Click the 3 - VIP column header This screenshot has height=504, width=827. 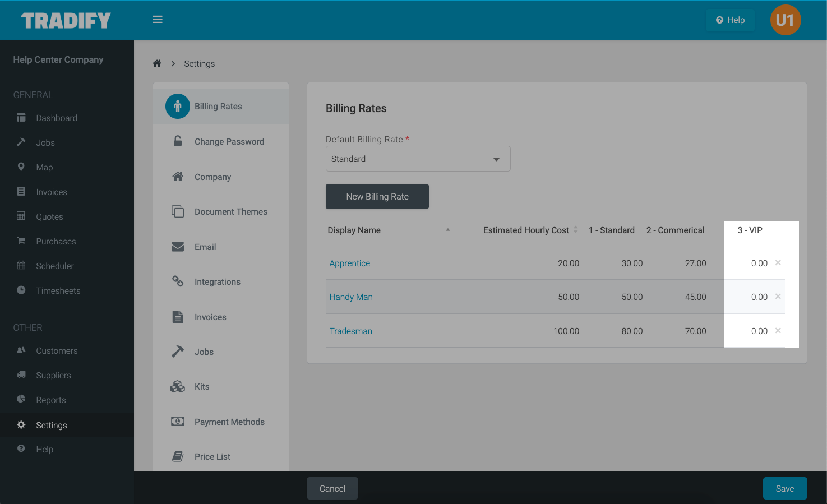click(750, 230)
